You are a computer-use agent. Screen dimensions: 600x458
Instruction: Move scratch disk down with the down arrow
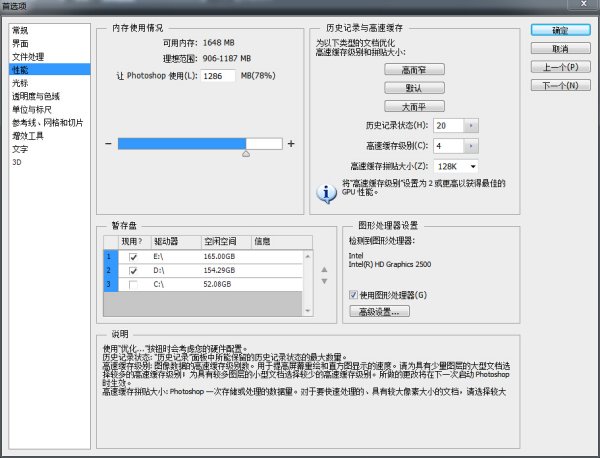click(x=324, y=281)
